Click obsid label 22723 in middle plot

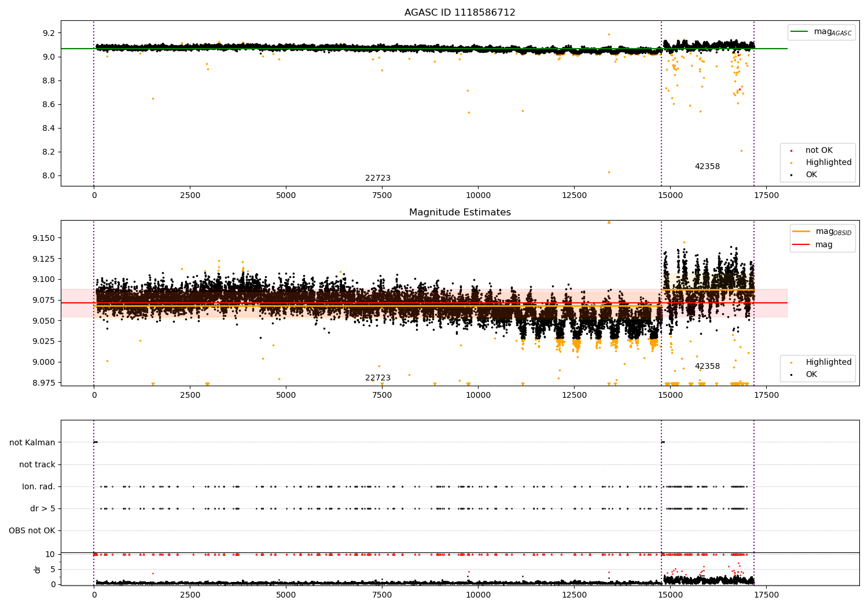coord(378,378)
